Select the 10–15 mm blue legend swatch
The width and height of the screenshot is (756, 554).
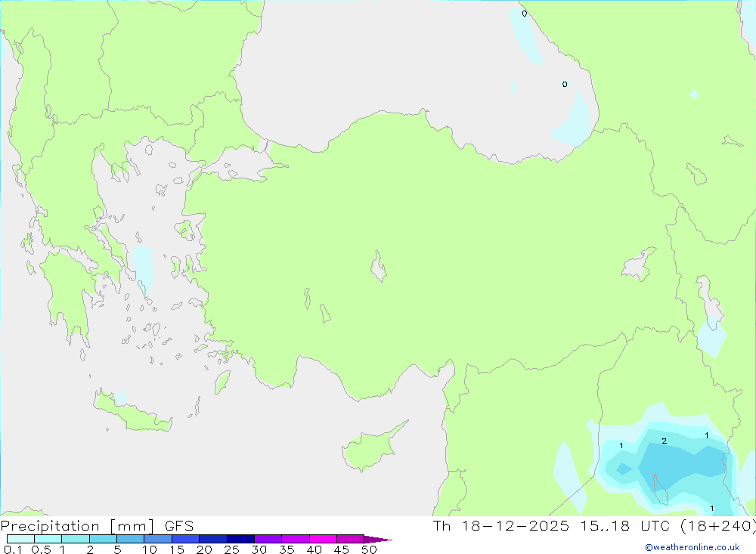[158, 539]
